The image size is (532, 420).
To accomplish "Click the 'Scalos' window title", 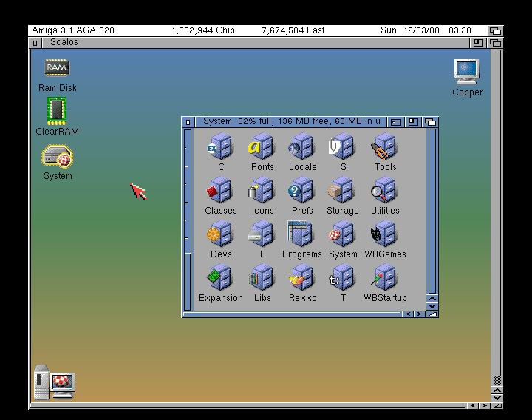I will [x=64, y=42].
